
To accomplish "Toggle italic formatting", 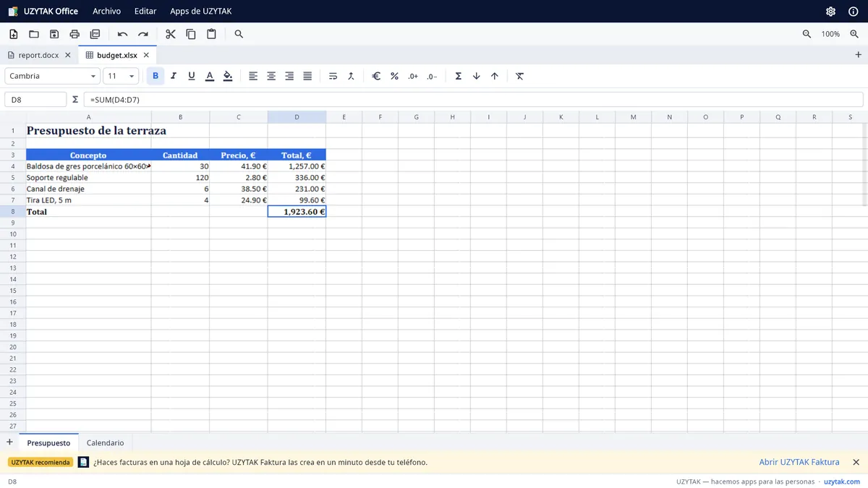I will pos(174,76).
